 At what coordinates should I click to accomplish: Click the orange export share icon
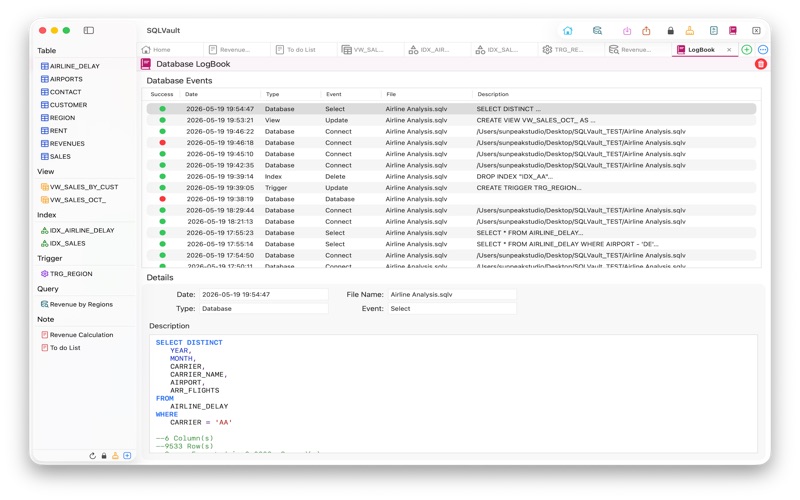[x=646, y=31]
